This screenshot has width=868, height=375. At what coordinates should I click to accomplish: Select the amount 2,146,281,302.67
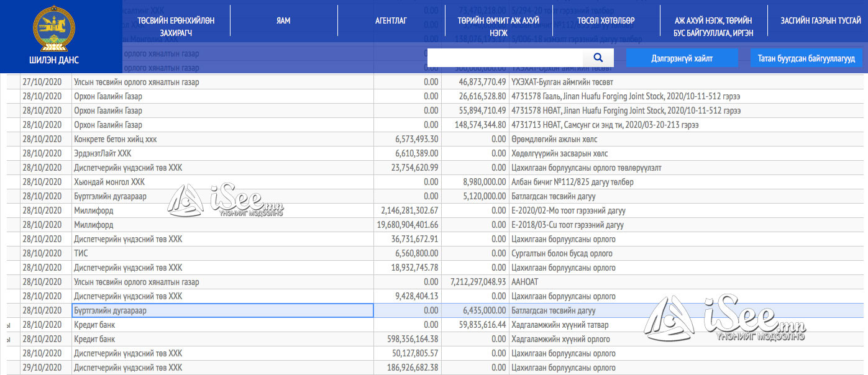tap(408, 210)
